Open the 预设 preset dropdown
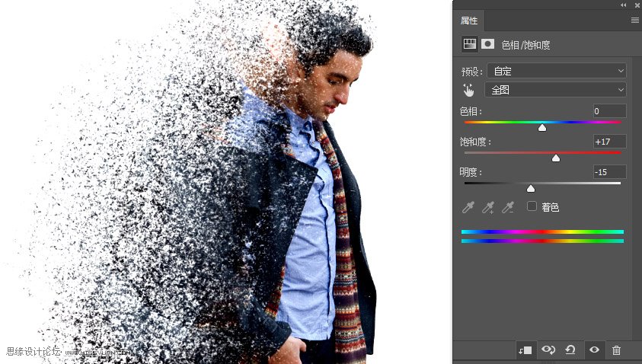The image size is (642, 364). pos(556,71)
